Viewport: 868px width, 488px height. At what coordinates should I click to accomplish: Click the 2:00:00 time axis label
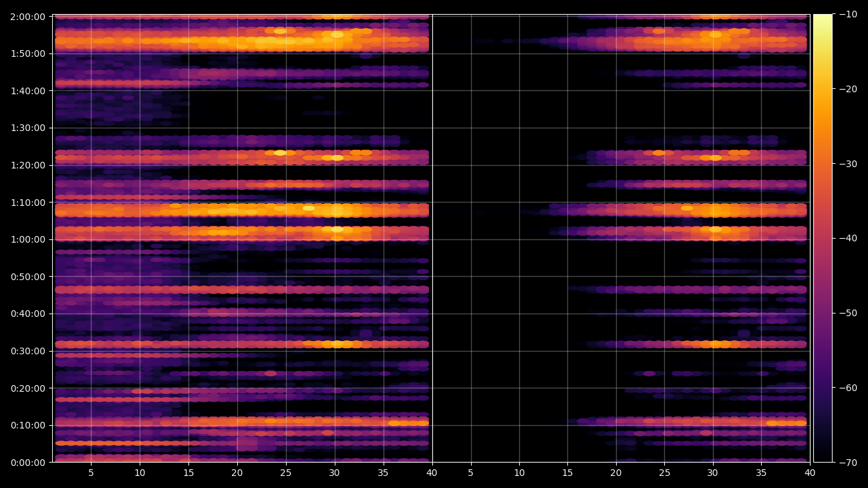pyautogui.click(x=27, y=17)
